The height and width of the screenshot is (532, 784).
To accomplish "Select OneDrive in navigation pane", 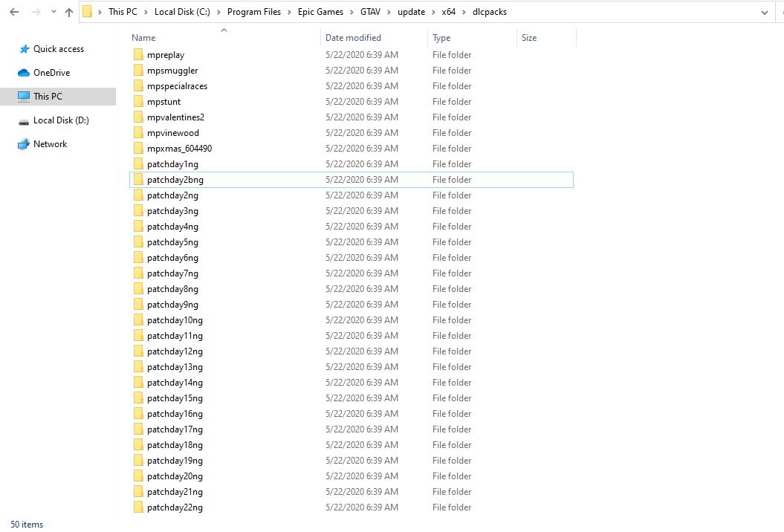I will point(58,73).
